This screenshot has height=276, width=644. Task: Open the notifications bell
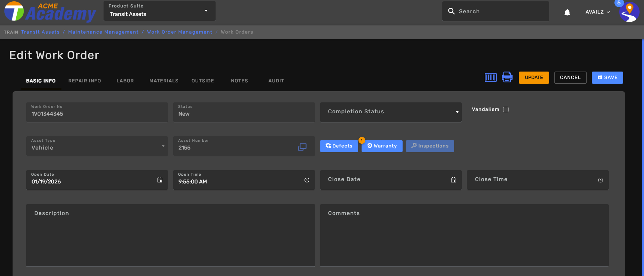tap(567, 13)
